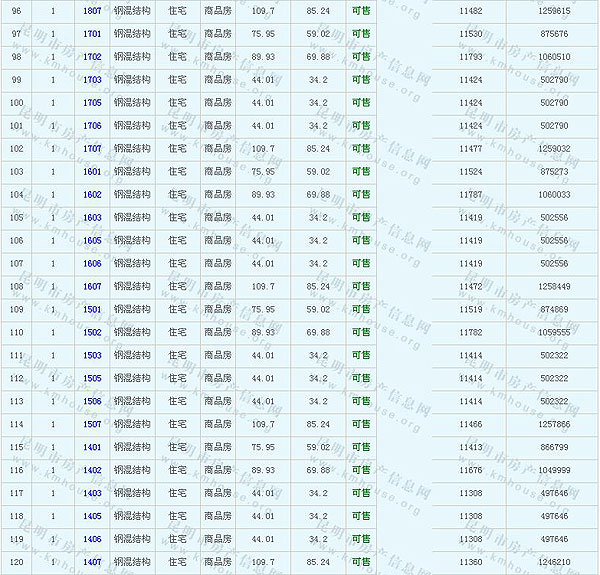Open room 1601 link

[92, 171]
